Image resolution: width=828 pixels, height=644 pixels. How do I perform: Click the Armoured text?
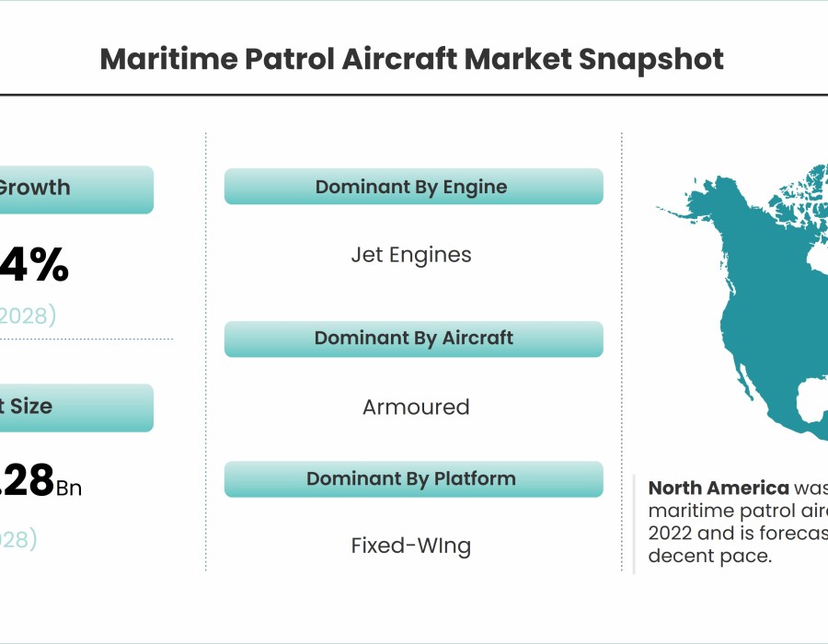(x=416, y=407)
